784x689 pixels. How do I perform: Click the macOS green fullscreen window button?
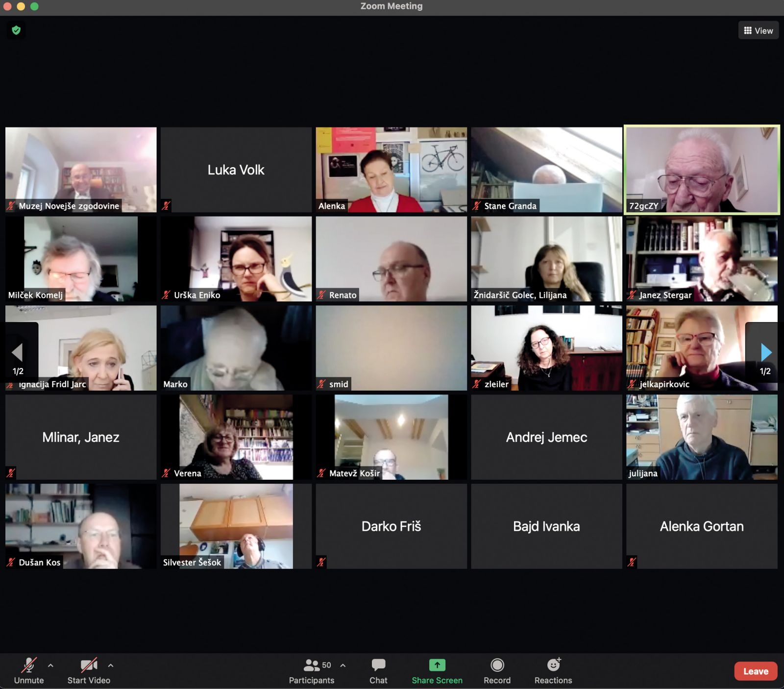(x=34, y=6)
